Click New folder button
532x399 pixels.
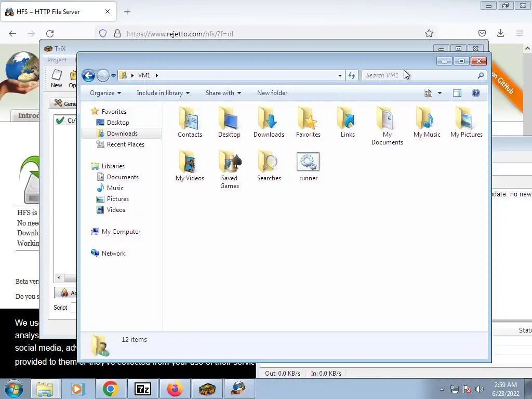pos(272,93)
